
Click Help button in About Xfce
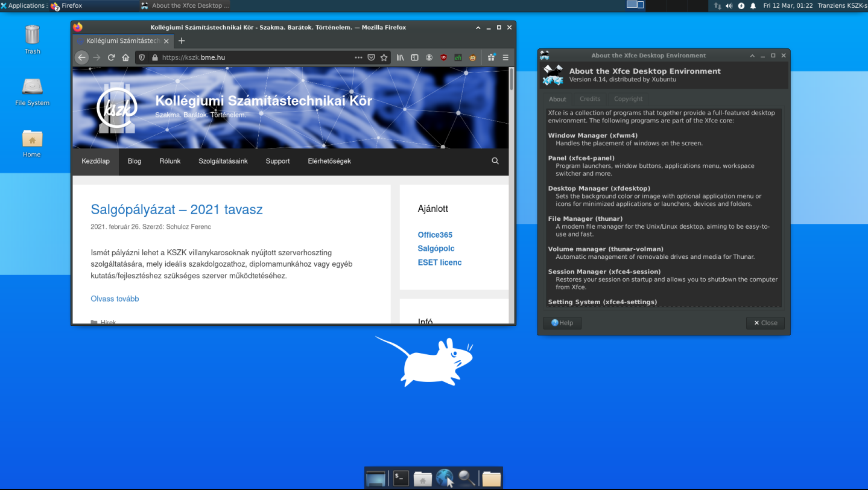(x=562, y=323)
